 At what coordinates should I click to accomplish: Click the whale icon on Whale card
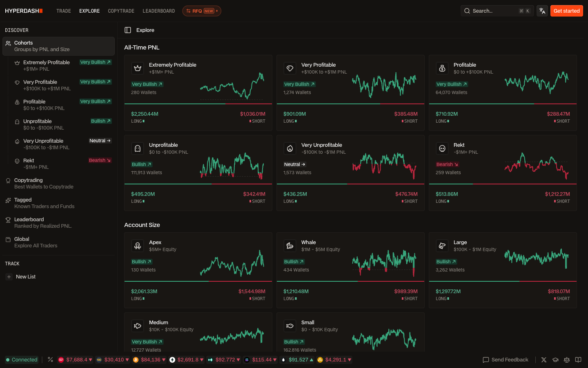click(290, 246)
